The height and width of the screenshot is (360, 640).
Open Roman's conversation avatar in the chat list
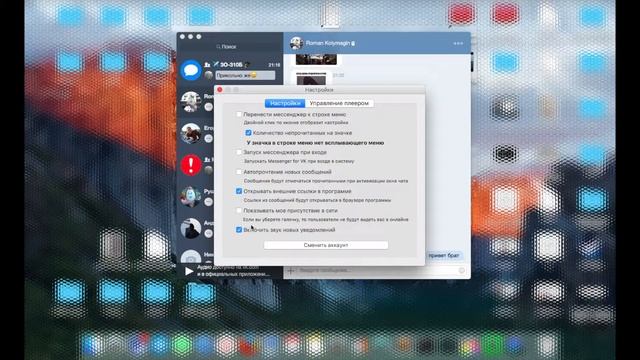click(191, 101)
